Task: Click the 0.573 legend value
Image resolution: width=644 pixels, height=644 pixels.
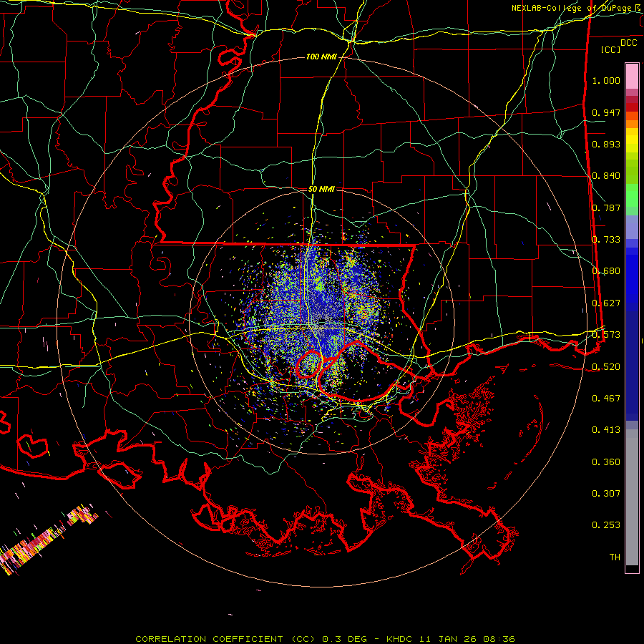Action: (x=606, y=335)
